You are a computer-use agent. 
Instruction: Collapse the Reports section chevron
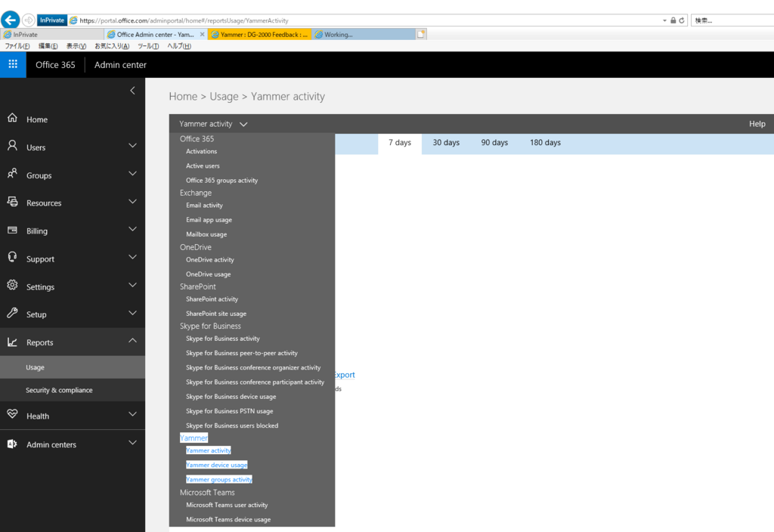[132, 341]
